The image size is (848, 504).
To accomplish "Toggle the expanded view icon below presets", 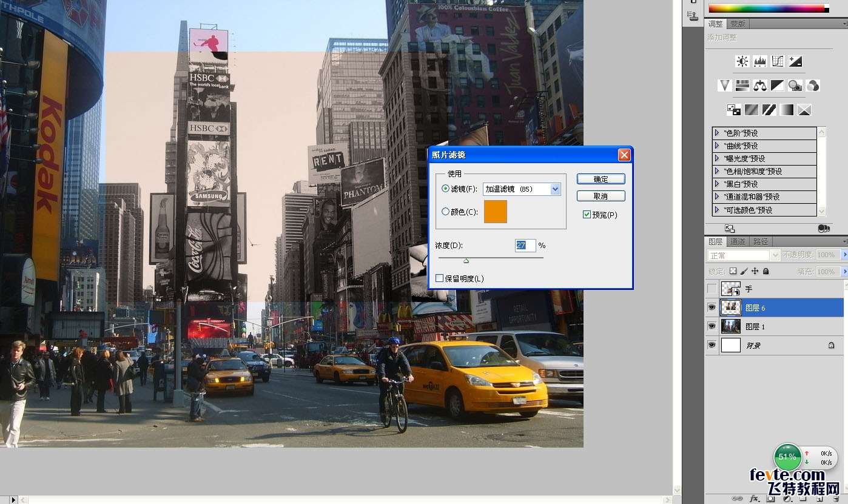I will 730,229.
